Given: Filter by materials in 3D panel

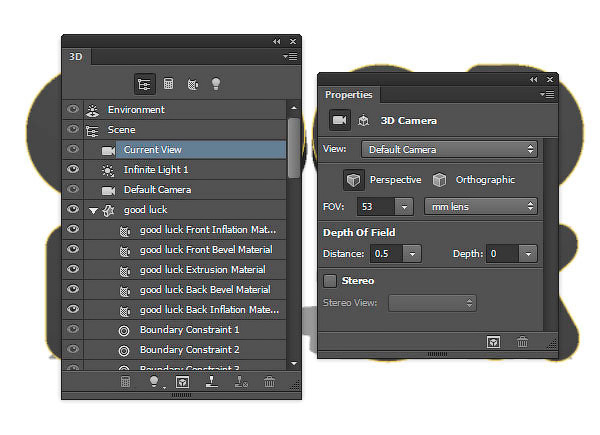Looking at the screenshot, I should click(x=192, y=84).
